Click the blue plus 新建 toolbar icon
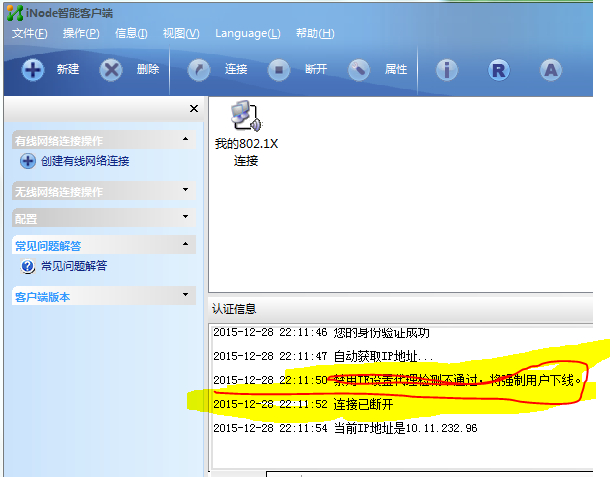Image resolution: width=610 pixels, height=477 pixels. [x=33, y=70]
